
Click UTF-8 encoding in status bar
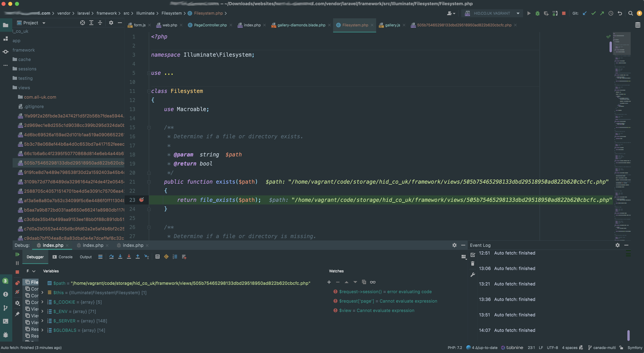pyautogui.click(x=552, y=347)
